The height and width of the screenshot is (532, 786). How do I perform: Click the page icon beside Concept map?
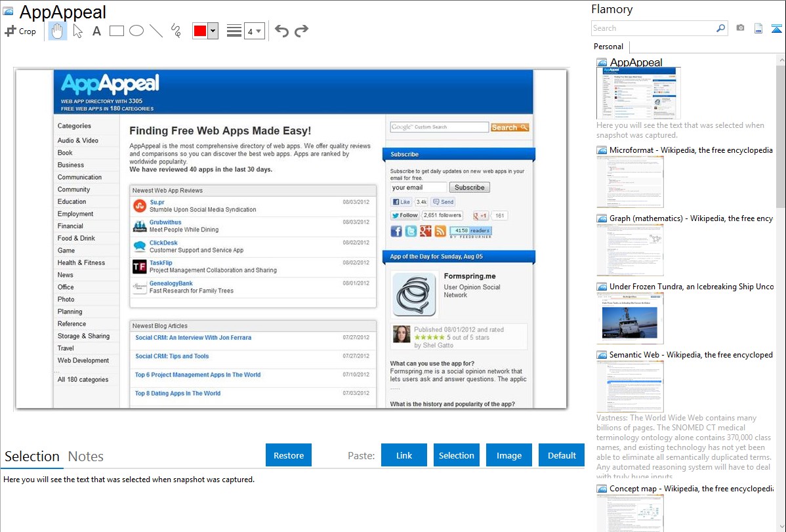(x=602, y=489)
